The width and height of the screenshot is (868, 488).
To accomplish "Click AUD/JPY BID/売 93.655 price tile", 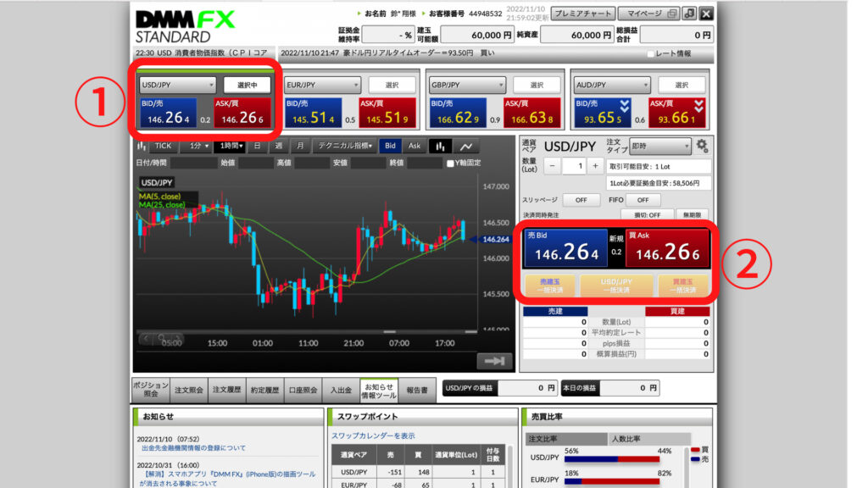I will (602, 113).
